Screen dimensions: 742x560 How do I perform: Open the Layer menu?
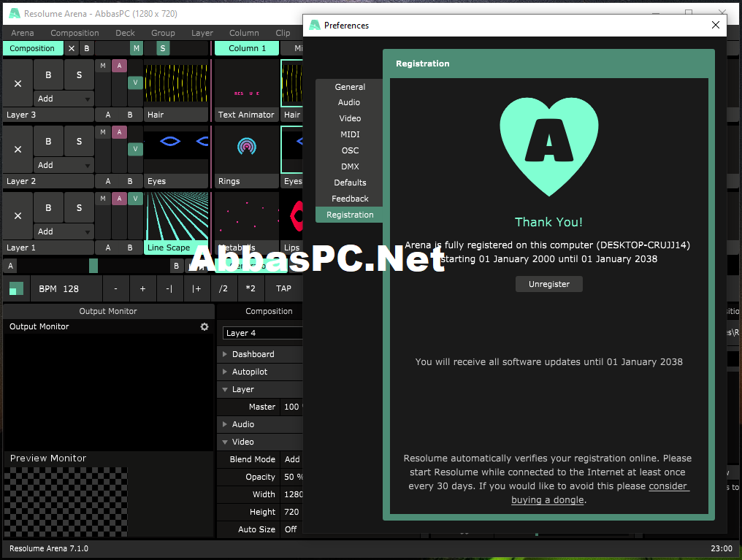click(202, 33)
